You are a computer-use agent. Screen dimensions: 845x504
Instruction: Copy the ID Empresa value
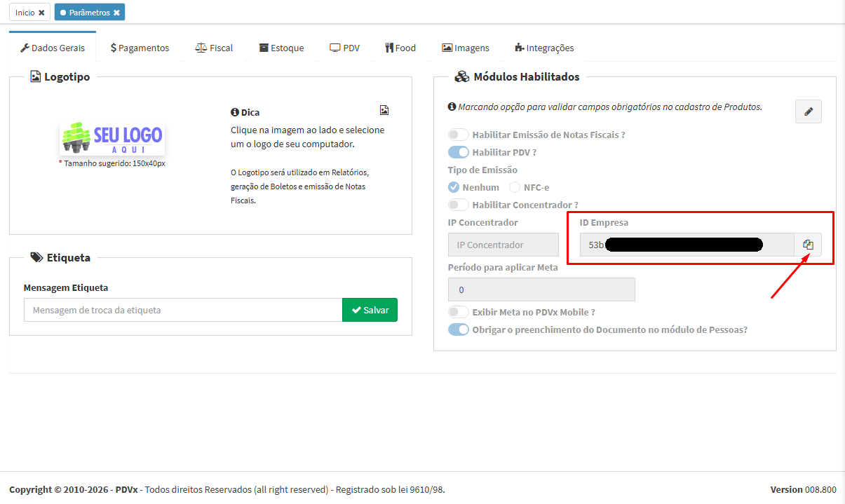[x=808, y=245]
